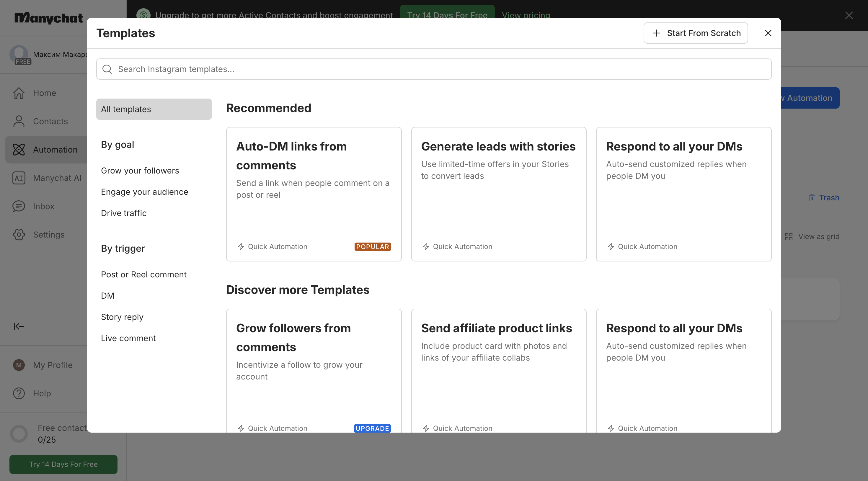This screenshot has height=481, width=868.
Task: Click the Home icon in sidebar
Action: coord(19,93)
